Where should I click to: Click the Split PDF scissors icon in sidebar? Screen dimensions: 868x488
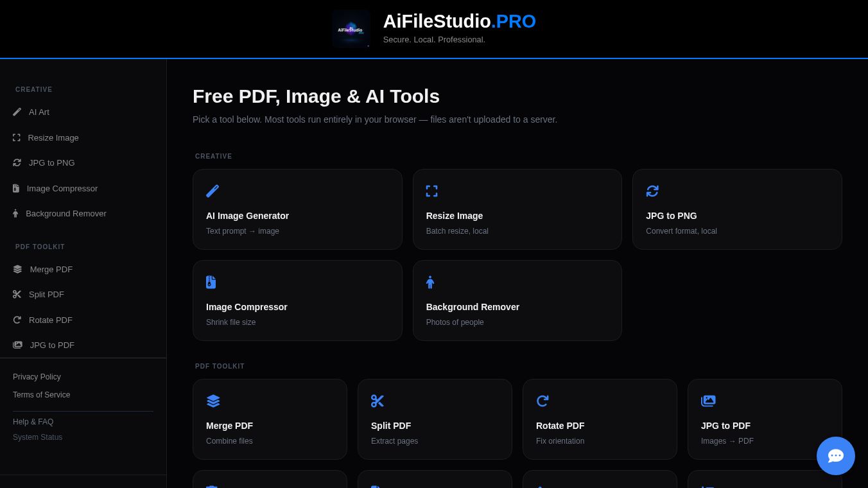tap(17, 294)
